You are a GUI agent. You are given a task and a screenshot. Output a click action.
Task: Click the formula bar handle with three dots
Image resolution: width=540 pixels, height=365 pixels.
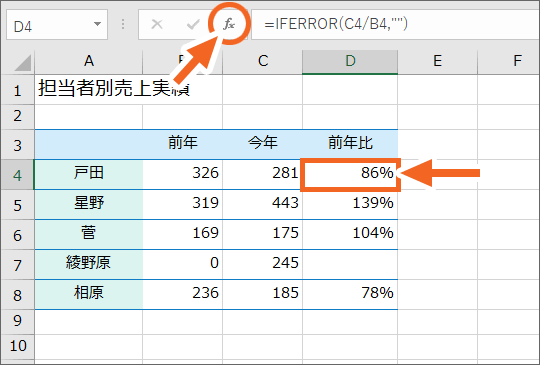(x=123, y=24)
